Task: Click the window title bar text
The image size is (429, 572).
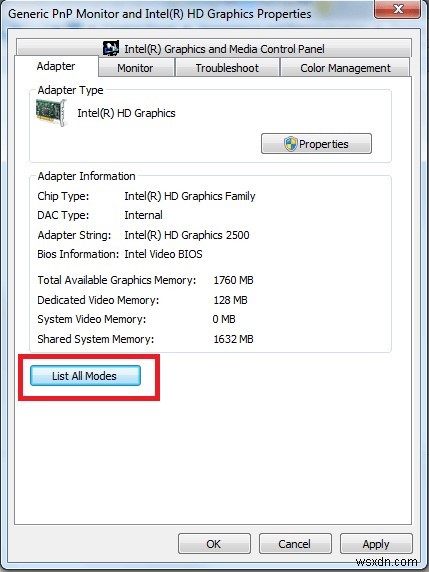Action: (x=159, y=14)
